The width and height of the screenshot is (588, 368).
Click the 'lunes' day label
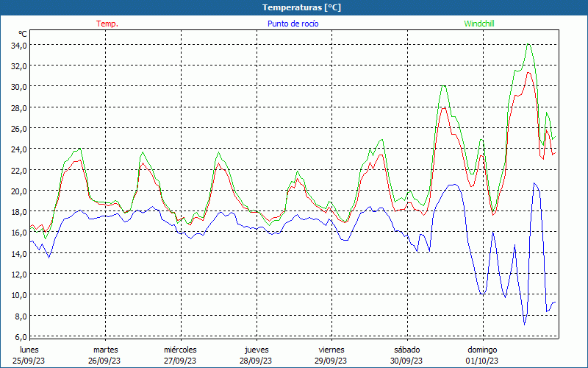point(29,350)
